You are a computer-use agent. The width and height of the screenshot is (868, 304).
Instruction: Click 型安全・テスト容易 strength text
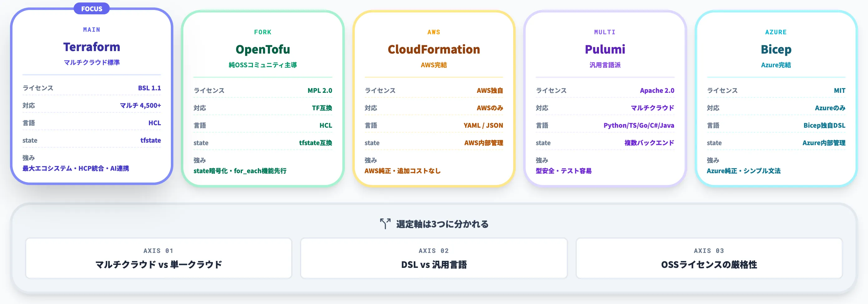pyautogui.click(x=564, y=171)
